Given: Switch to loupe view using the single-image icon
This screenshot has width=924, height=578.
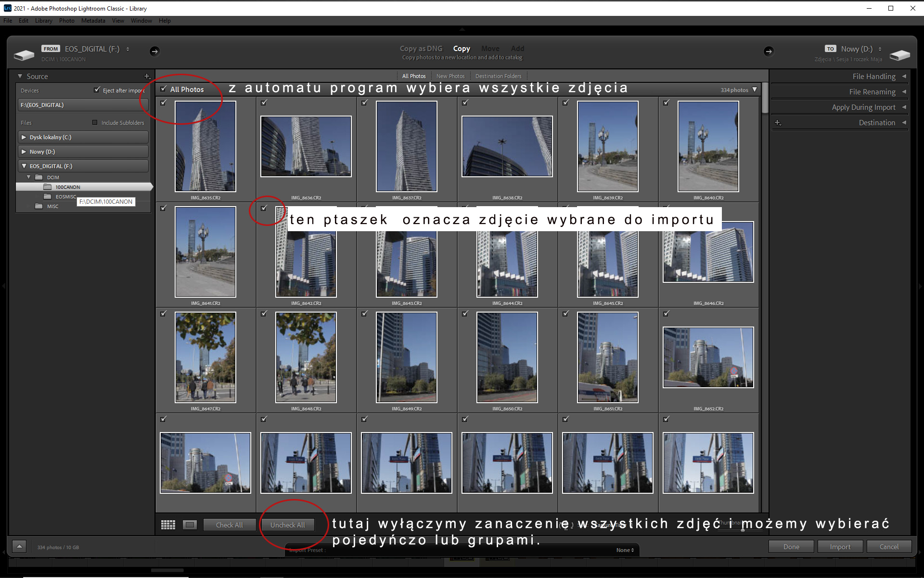Looking at the screenshot, I should point(190,525).
